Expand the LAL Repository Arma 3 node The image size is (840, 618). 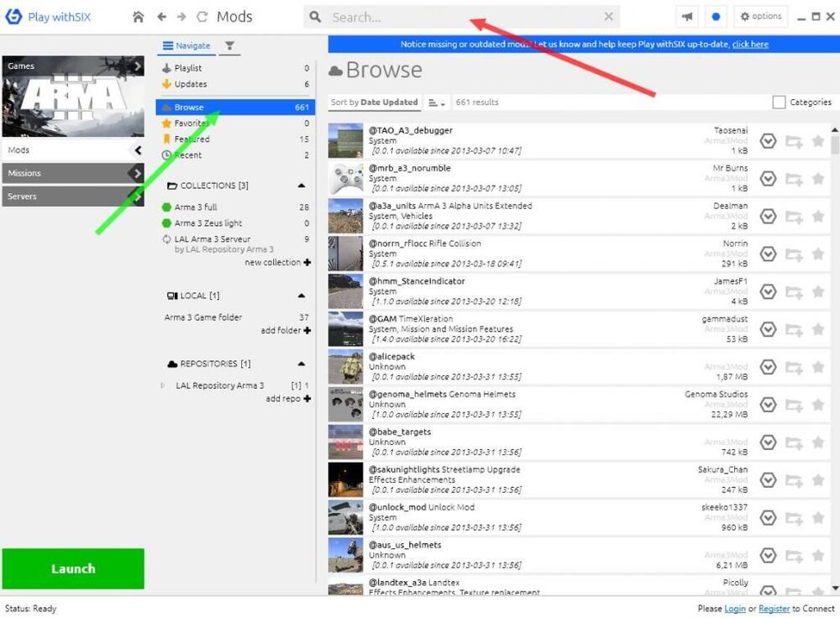163,385
